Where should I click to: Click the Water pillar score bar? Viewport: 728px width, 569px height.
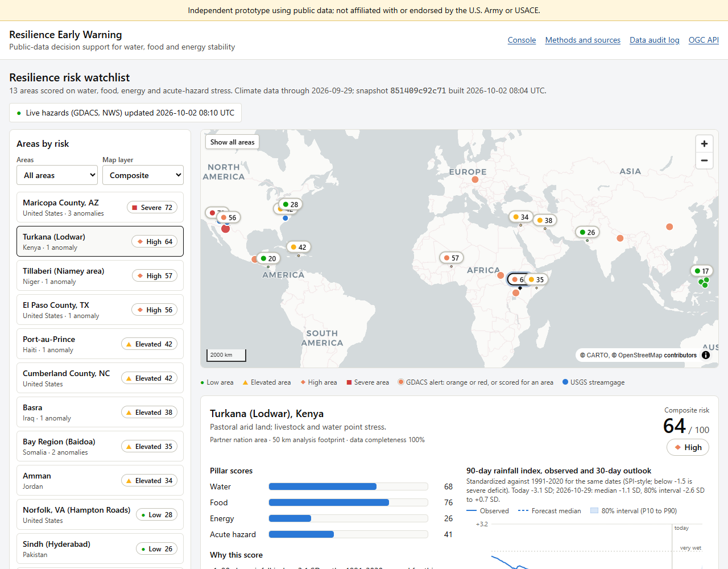[348, 486]
